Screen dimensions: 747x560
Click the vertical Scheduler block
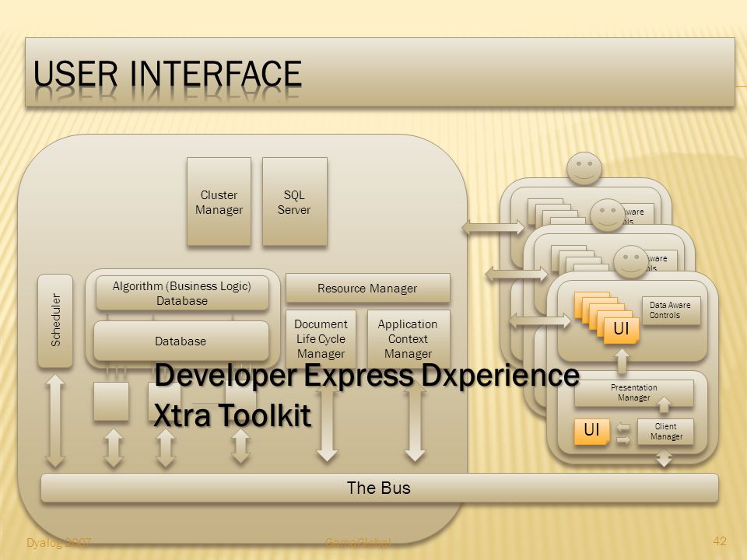[x=55, y=320]
